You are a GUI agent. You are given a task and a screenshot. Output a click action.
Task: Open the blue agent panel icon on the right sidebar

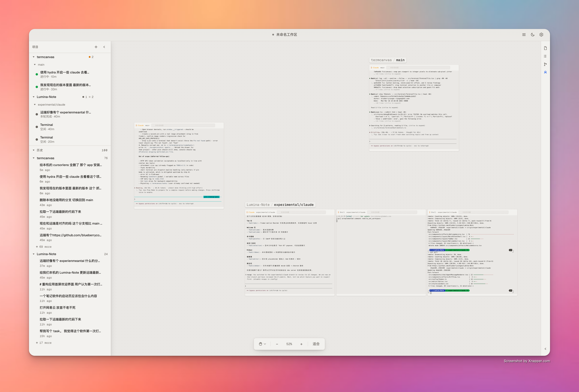click(x=545, y=72)
